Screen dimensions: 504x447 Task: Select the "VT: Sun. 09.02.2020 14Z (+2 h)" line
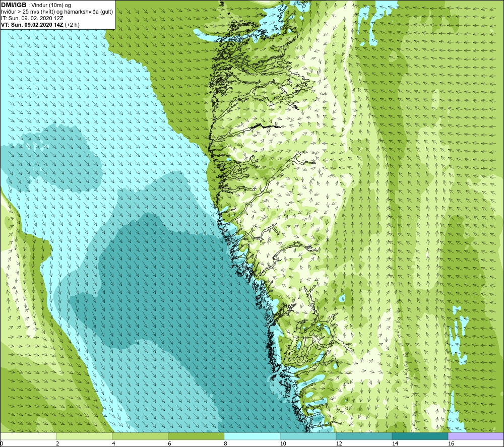tap(40, 25)
